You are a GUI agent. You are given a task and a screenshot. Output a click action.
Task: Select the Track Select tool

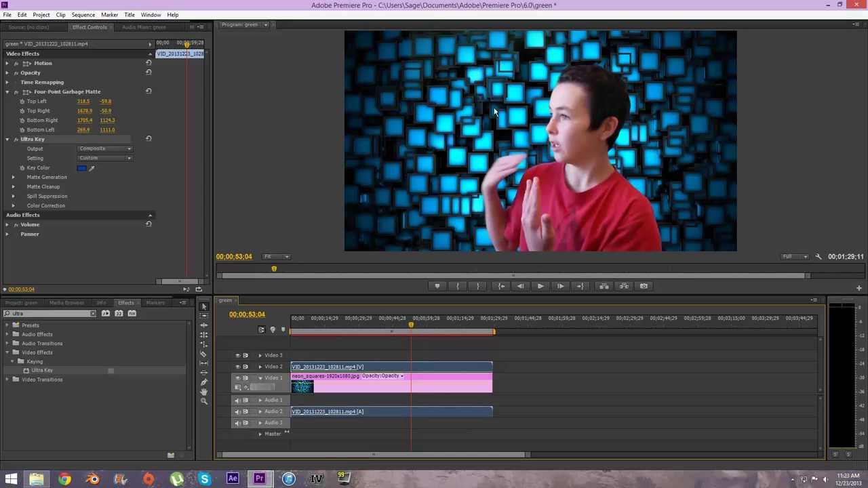pyautogui.click(x=203, y=316)
